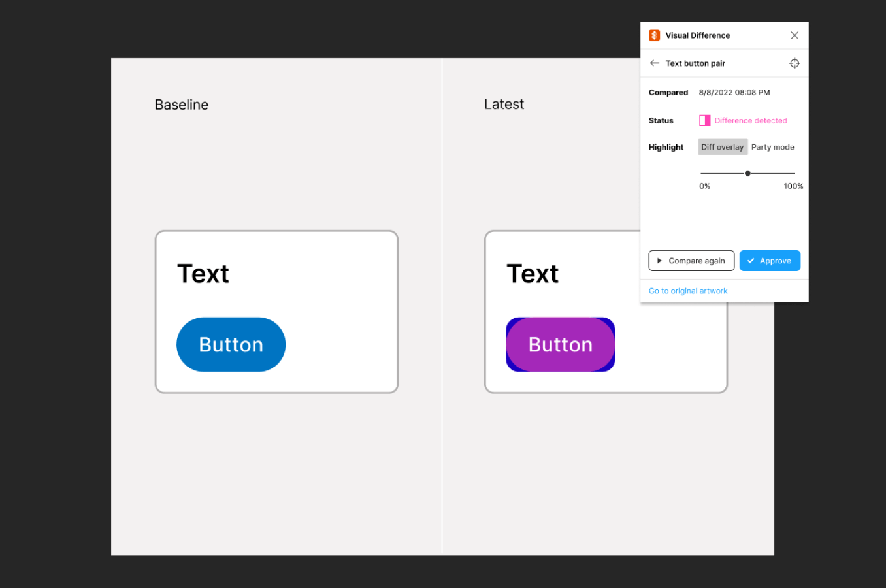The width and height of the screenshot is (886, 588).
Task: Switch highlight to Party mode
Action: tap(772, 146)
